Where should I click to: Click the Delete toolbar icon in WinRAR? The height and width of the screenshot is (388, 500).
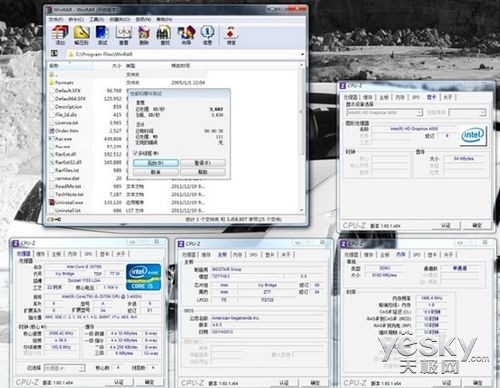coord(144,36)
